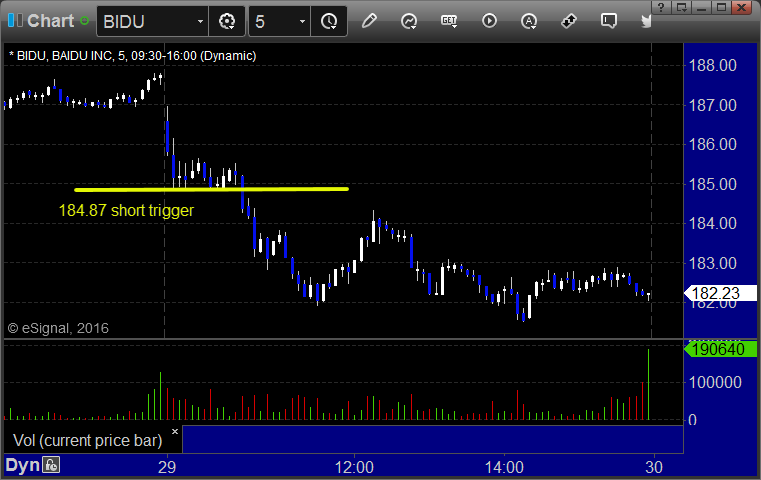Minimize the chart window
This screenshot has height=480, width=761.
click(x=701, y=7)
